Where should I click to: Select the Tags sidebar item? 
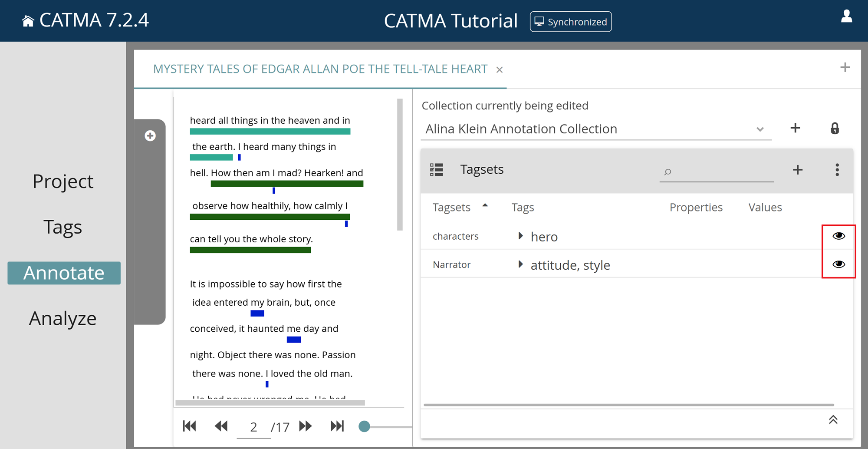[62, 227]
